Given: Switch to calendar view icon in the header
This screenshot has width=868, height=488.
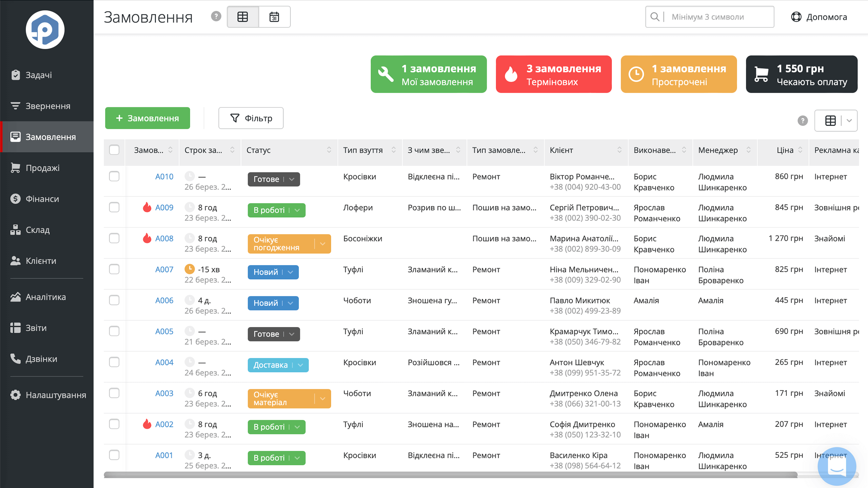Looking at the screenshot, I should tap(274, 17).
